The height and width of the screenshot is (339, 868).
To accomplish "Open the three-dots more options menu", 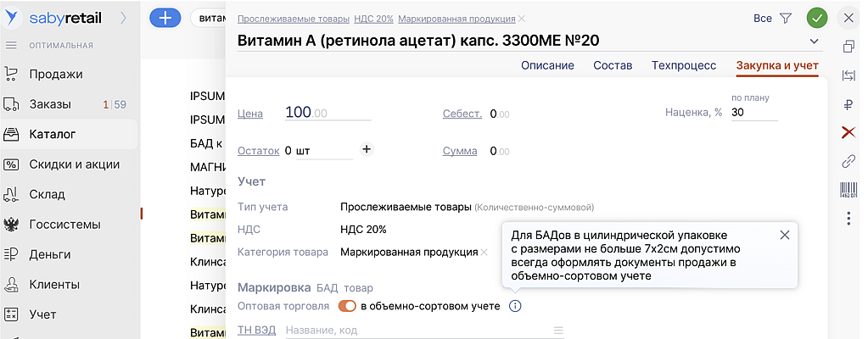I will (x=848, y=219).
